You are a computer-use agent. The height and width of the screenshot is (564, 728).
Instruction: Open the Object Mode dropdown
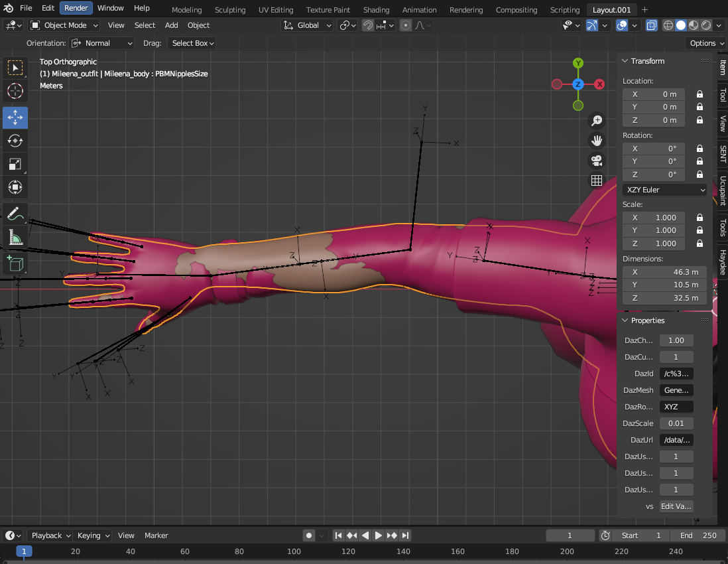(64, 25)
